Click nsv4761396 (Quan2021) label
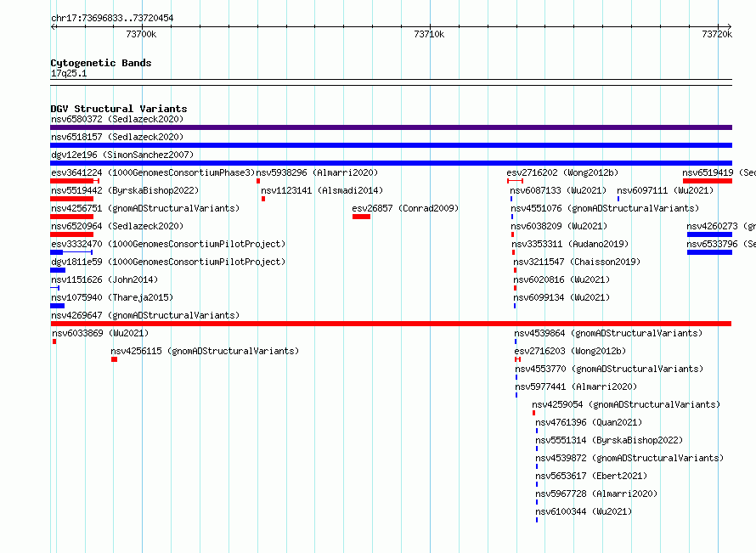This screenshot has width=756, height=553. (589, 422)
